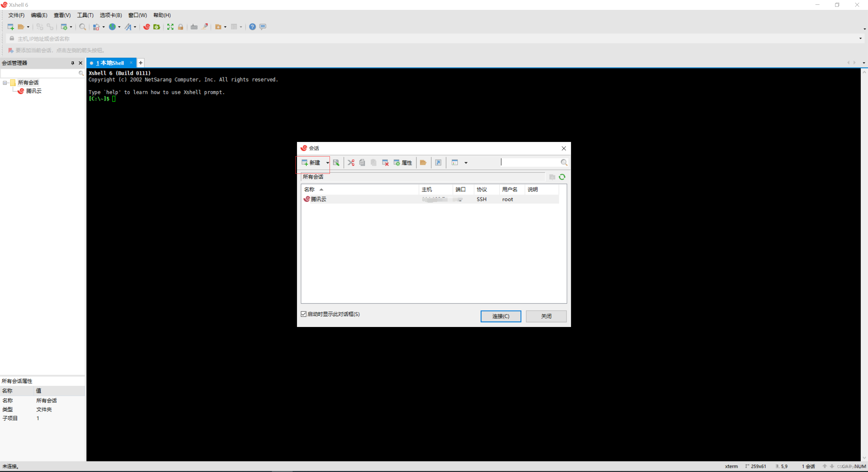
Task: Open dropdown arrow beside properties gear icon
Action: (71, 27)
